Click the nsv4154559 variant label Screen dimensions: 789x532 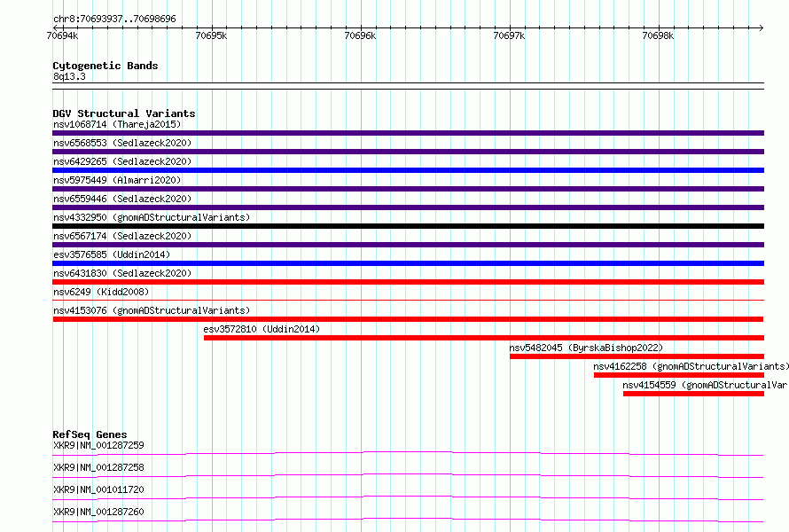point(705,385)
